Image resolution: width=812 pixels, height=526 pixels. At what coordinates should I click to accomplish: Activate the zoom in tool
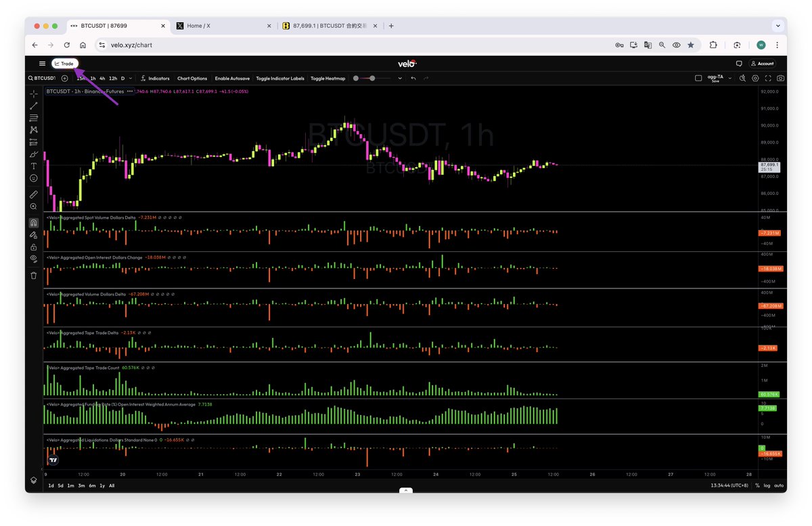pos(34,206)
